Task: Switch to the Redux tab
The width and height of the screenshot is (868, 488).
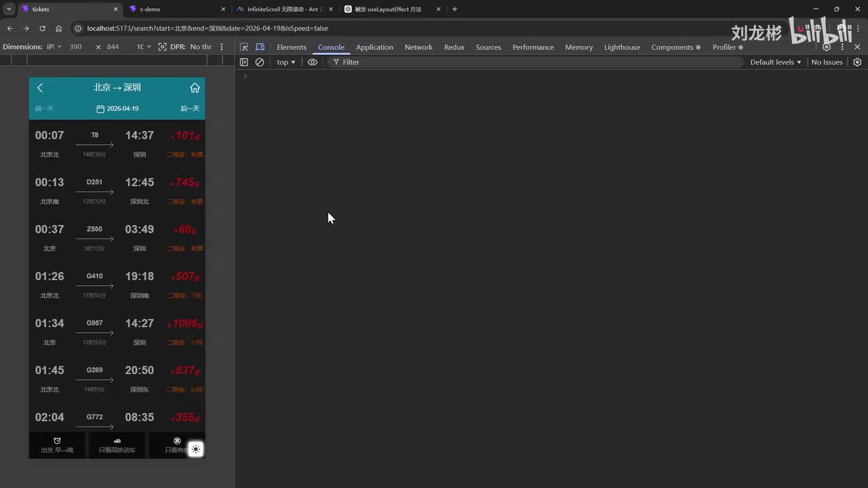Action: click(454, 47)
